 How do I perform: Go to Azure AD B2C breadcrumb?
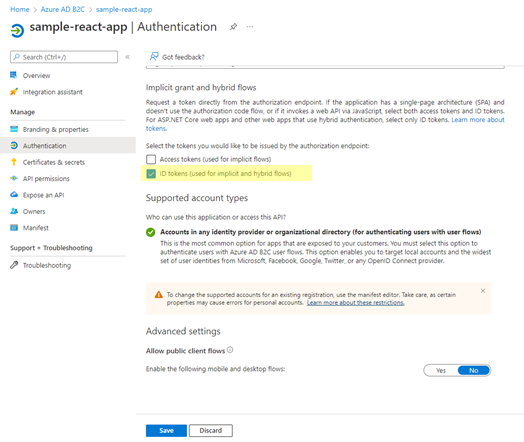click(x=62, y=9)
